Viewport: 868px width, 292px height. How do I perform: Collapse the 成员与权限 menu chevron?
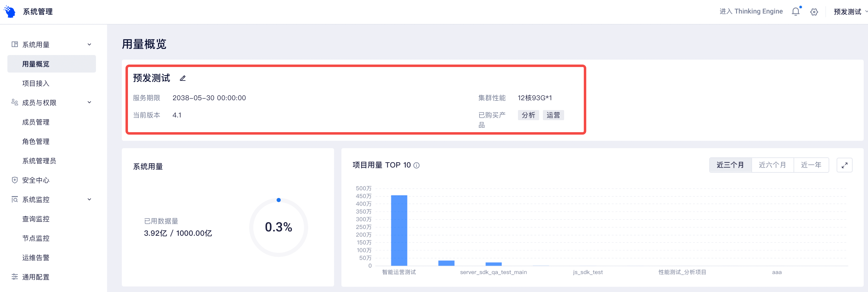[x=89, y=102]
